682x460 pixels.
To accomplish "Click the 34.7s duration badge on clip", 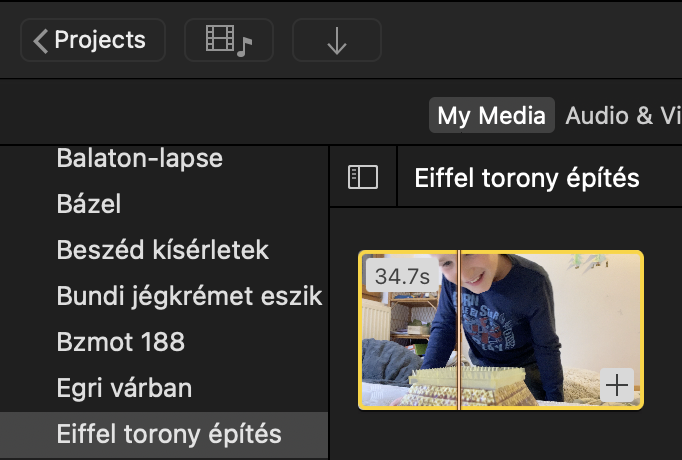I will tap(396, 275).
